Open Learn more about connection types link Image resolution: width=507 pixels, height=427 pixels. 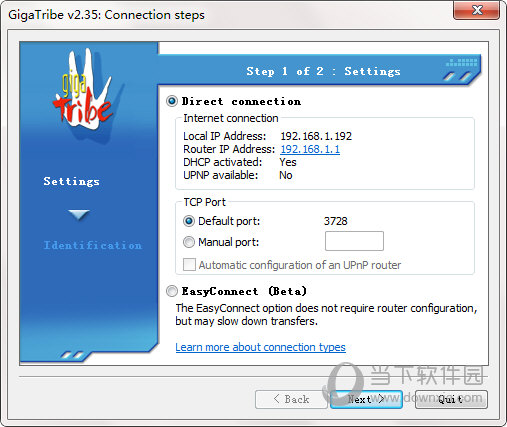[260, 347]
